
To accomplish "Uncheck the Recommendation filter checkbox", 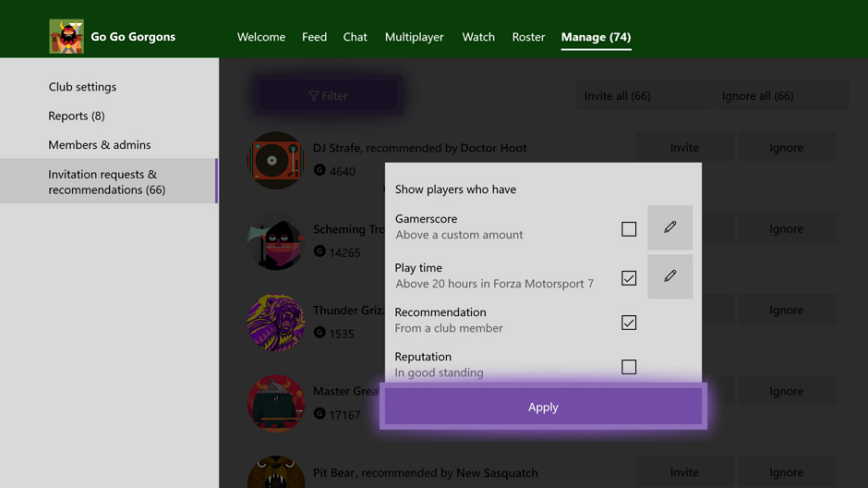I will coord(629,323).
